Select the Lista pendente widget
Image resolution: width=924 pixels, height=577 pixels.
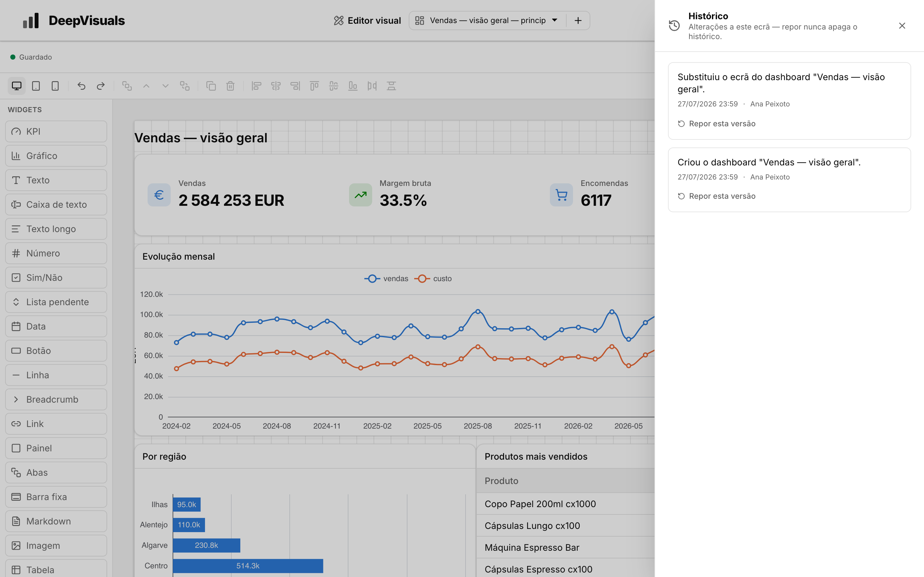[x=56, y=302]
